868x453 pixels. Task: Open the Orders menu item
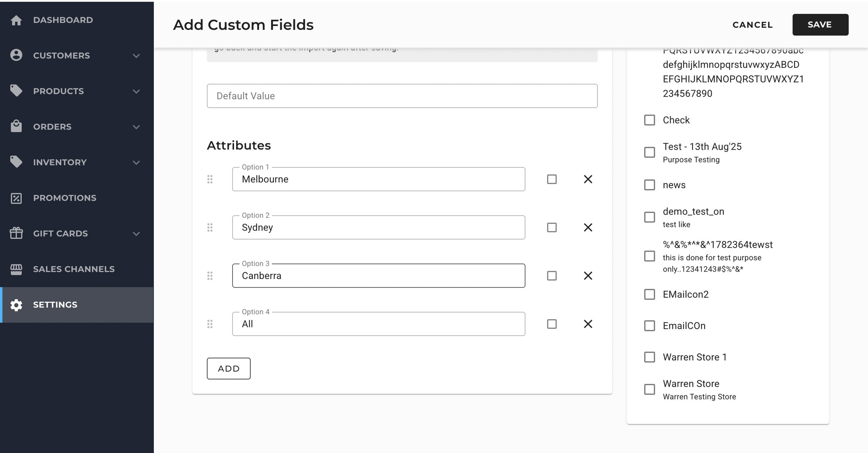click(x=52, y=127)
